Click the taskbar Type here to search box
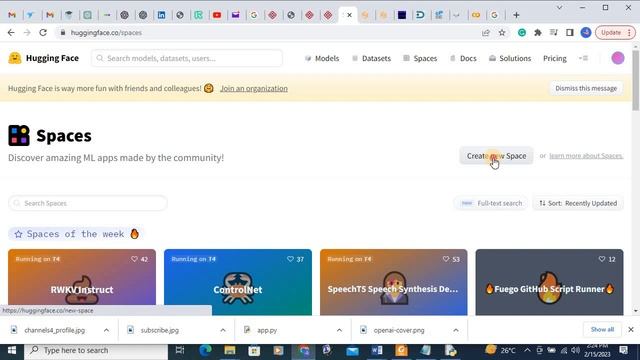The height and width of the screenshot is (360, 640). 96,351
